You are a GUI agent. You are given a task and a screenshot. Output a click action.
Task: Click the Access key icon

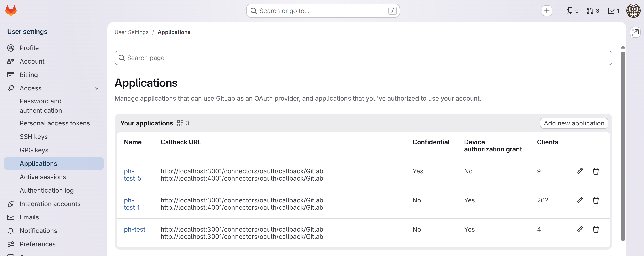point(11,88)
